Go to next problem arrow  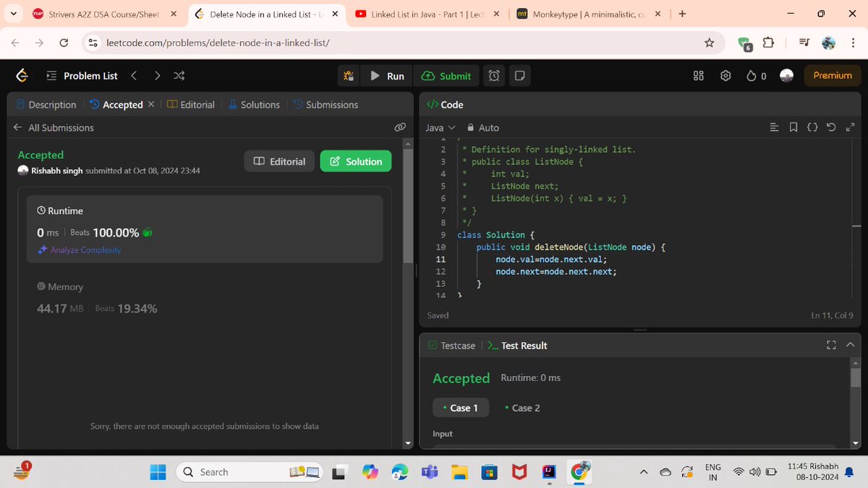157,76
